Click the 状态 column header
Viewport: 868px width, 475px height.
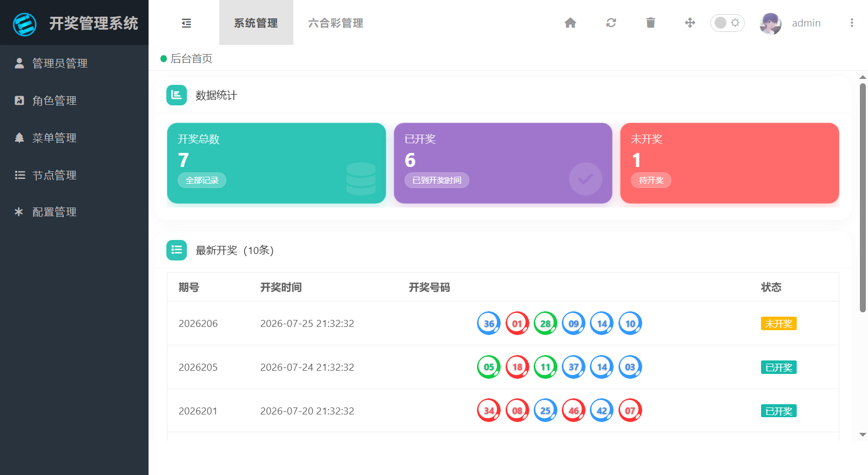point(771,287)
